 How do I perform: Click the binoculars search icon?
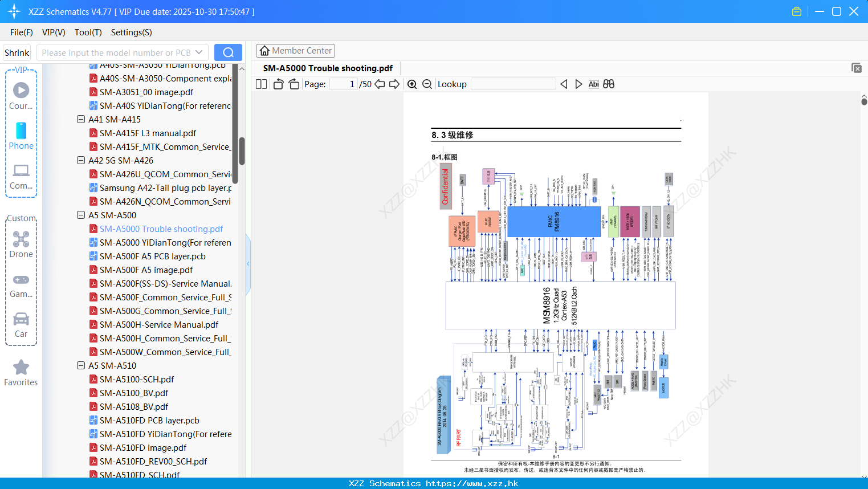(x=609, y=84)
